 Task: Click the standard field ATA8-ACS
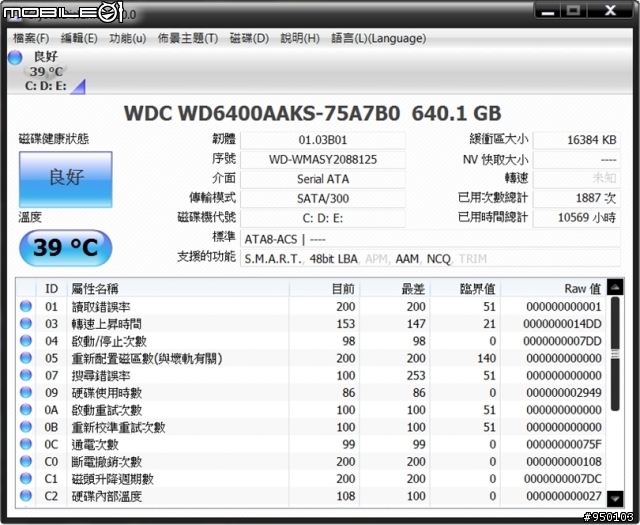[431, 239]
